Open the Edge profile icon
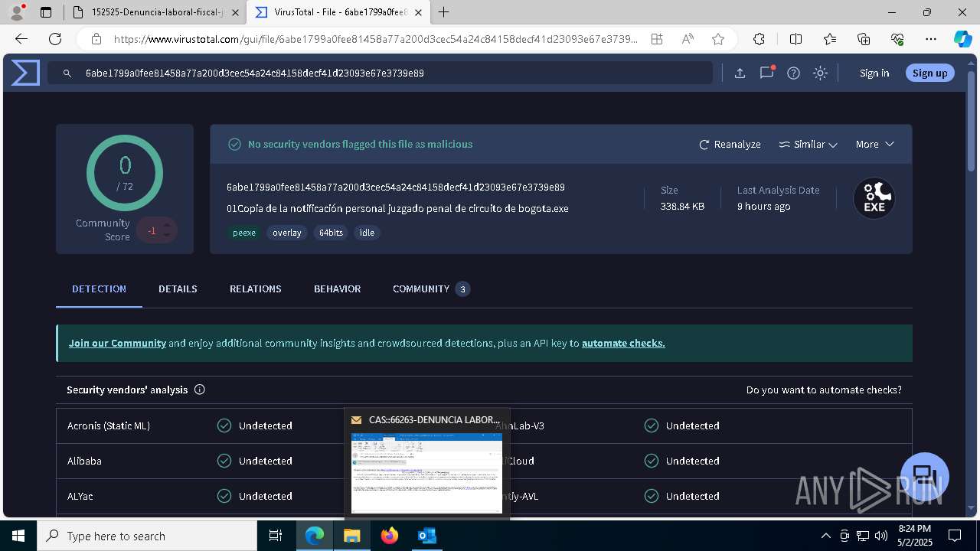This screenshot has width=980, height=551. coord(17,12)
